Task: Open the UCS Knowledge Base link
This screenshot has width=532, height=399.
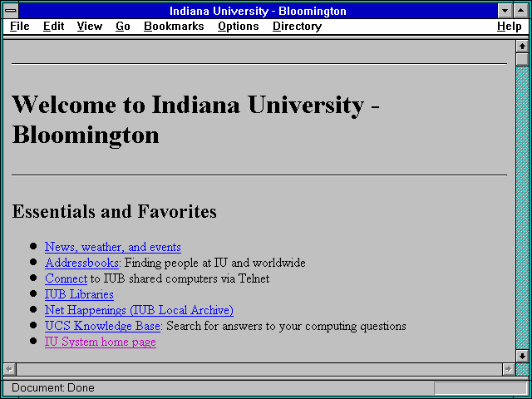Action: tap(102, 326)
